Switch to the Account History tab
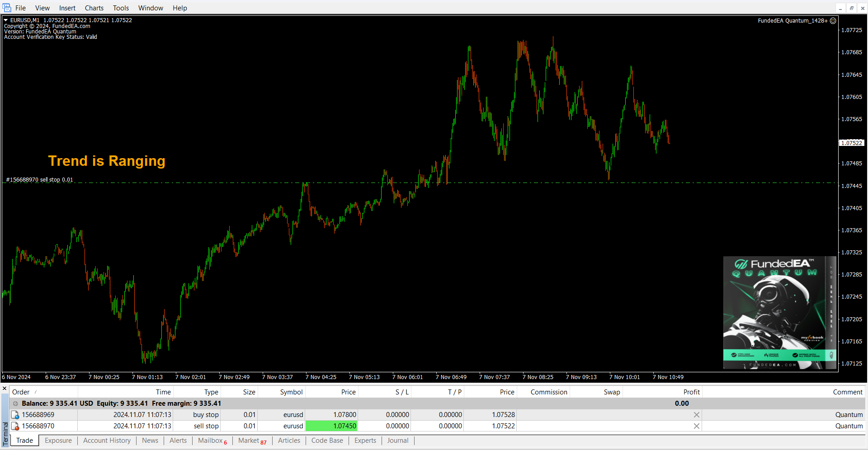868x450 pixels. coord(107,441)
